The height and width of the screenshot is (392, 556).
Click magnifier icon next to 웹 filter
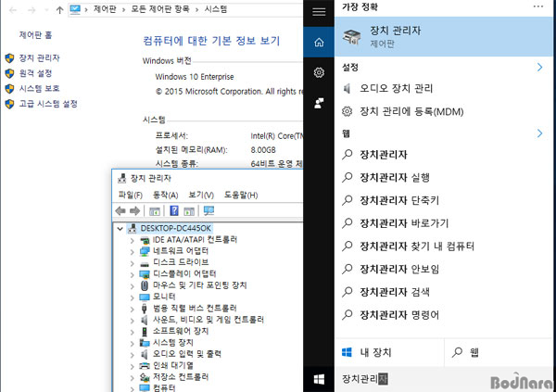click(x=457, y=352)
